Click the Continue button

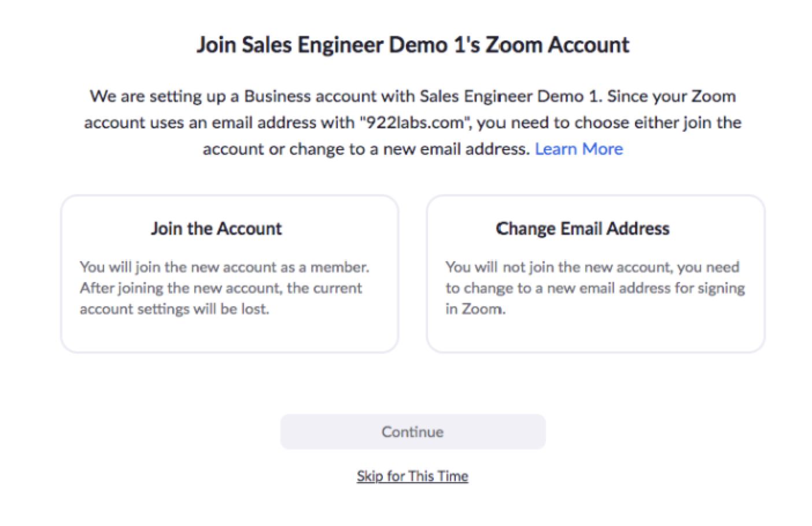point(412,432)
